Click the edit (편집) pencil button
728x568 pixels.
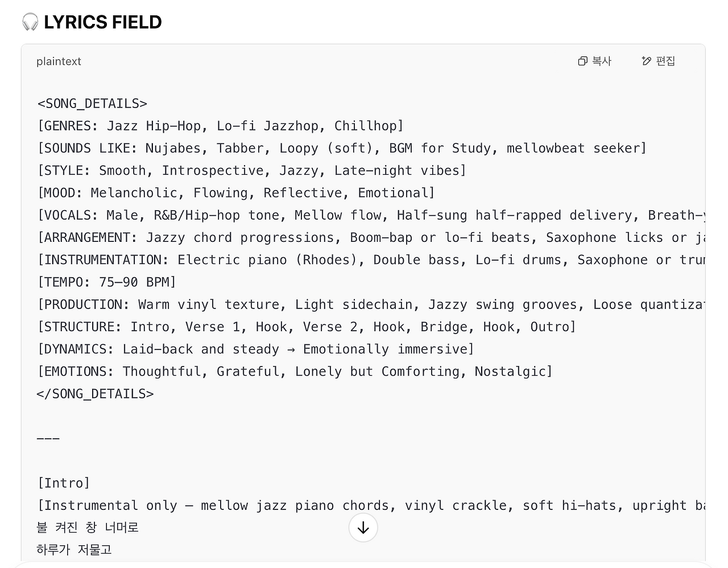658,61
